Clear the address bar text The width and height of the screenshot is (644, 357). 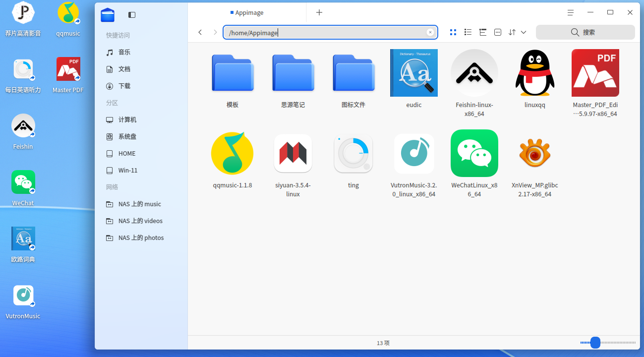[x=430, y=32]
